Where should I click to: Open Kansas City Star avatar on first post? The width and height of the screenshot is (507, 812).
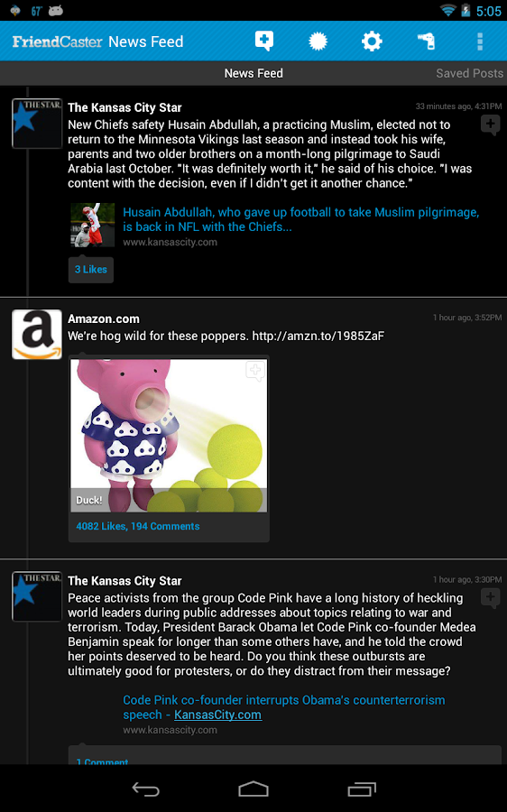point(37,124)
